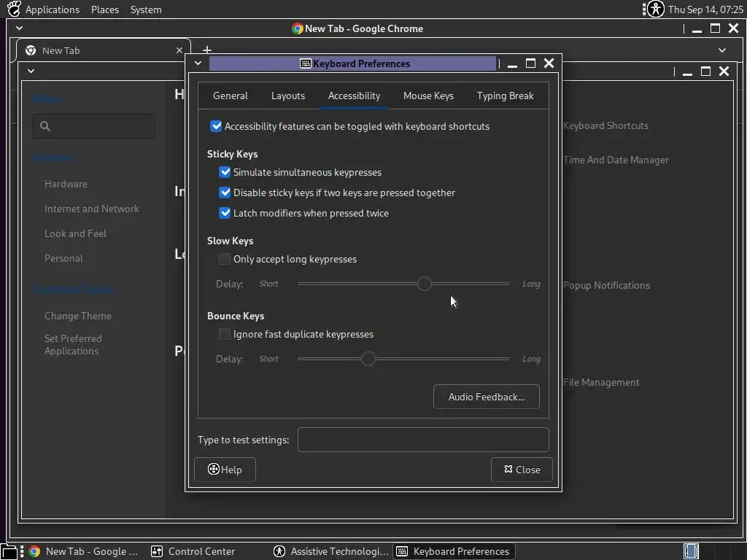Screen dimensions: 747x560
Task: Open Chrome window menu chevron in title bar
Action: (x=20, y=28)
